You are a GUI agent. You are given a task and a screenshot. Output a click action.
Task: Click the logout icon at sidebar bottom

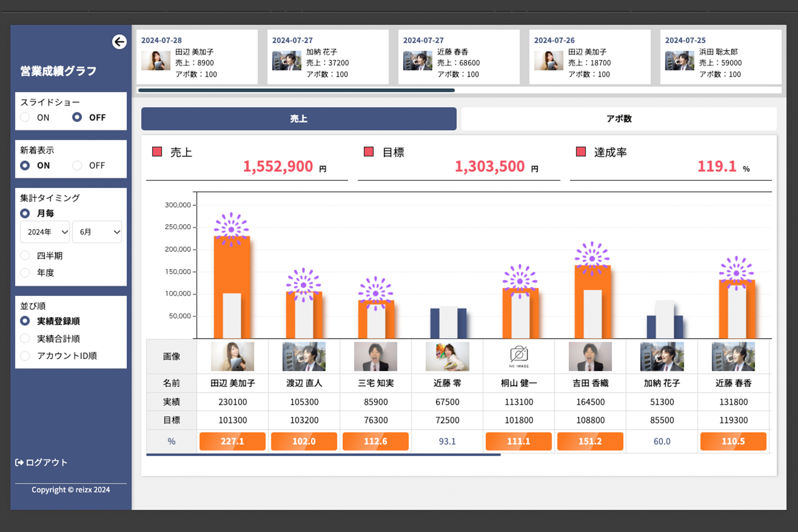coord(19,462)
